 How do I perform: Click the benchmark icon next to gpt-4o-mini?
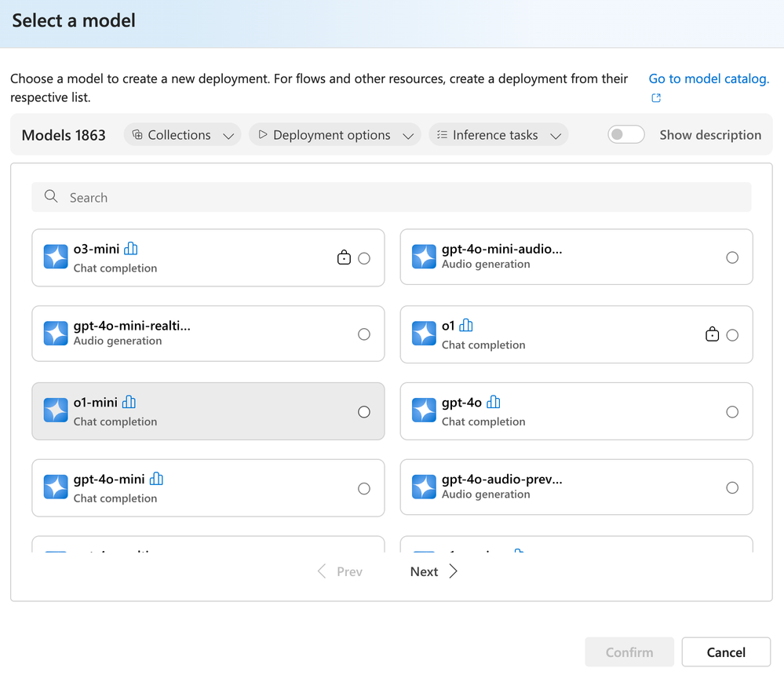pyautogui.click(x=156, y=479)
